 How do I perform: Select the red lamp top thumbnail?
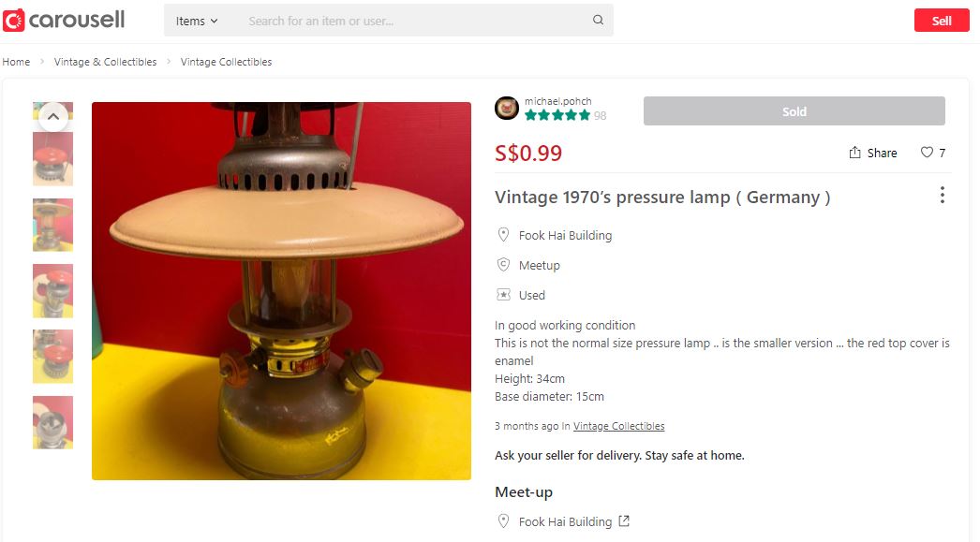53,158
